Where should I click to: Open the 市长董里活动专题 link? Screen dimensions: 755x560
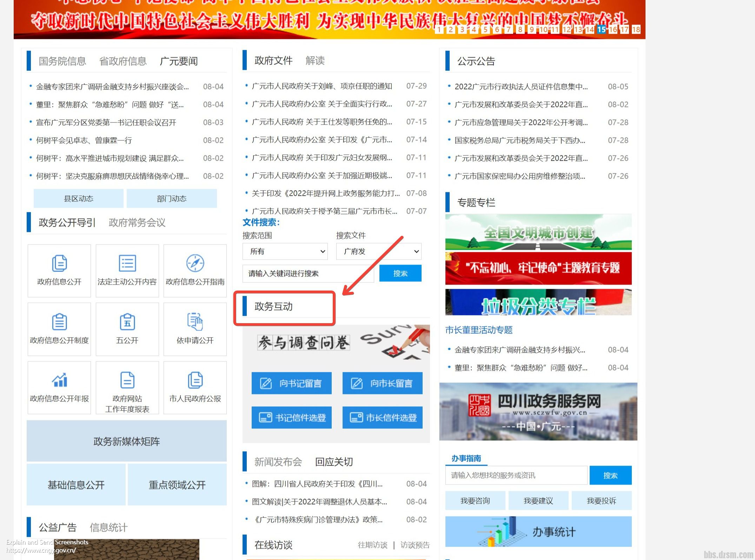[479, 330]
